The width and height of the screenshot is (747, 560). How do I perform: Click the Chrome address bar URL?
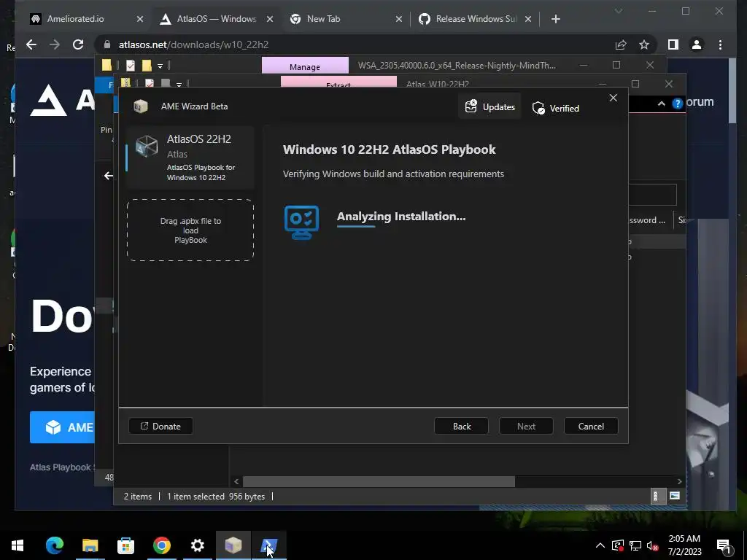[x=193, y=44]
